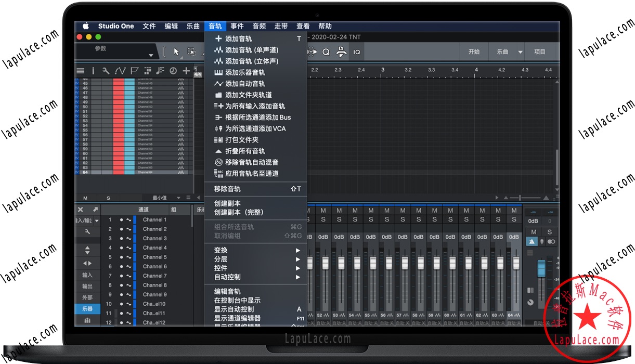Show the automation curve icon
The width and height of the screenshot is (635, 364).
pyautogui.click(x=120, y=71)
